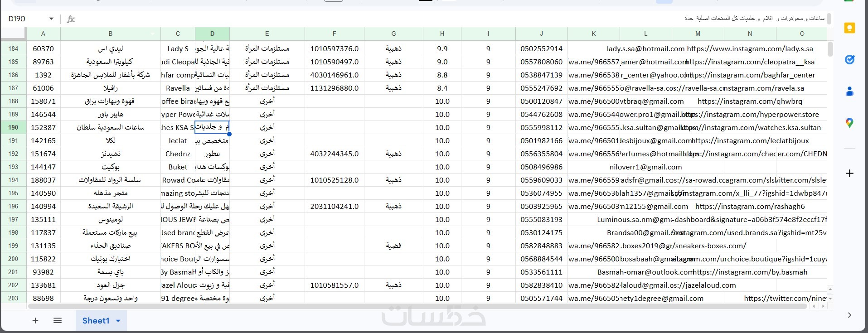Screen dimensions: 868x333
Task: Click the cell "Ravella"
Action: [x=178, y=88]
